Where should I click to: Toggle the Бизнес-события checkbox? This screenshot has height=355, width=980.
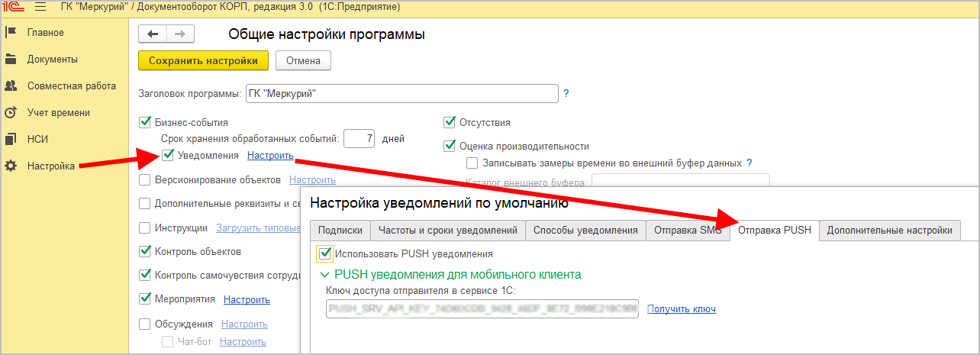[x=145, y=122]
